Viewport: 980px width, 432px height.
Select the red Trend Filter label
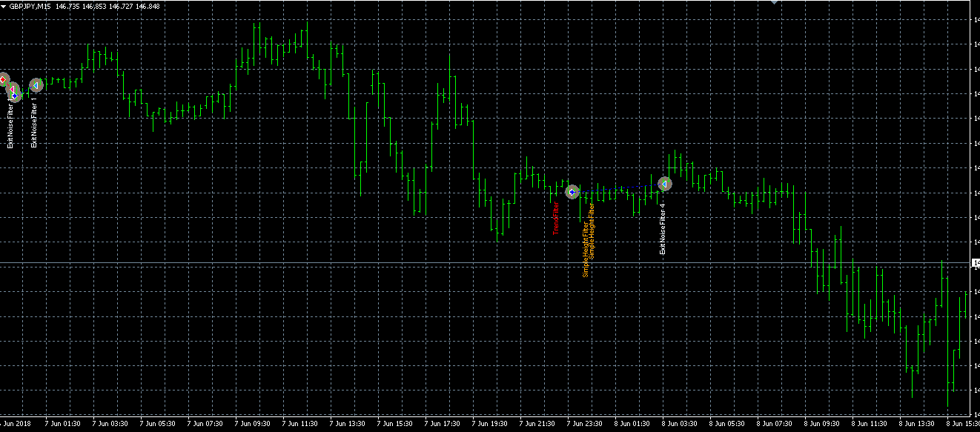(556, 217)
